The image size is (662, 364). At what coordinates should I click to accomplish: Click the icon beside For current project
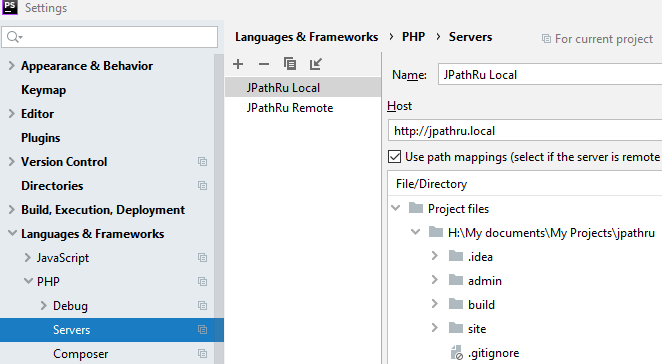[x=546, y=39]
